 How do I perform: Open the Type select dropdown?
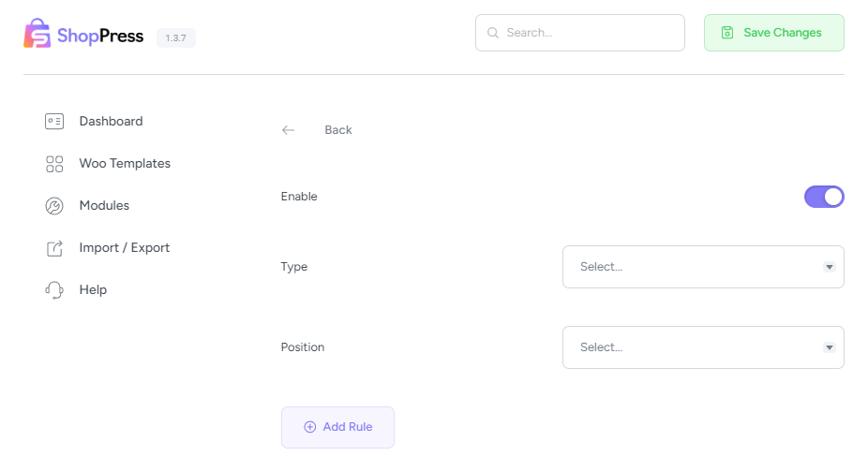click(703, 267)
